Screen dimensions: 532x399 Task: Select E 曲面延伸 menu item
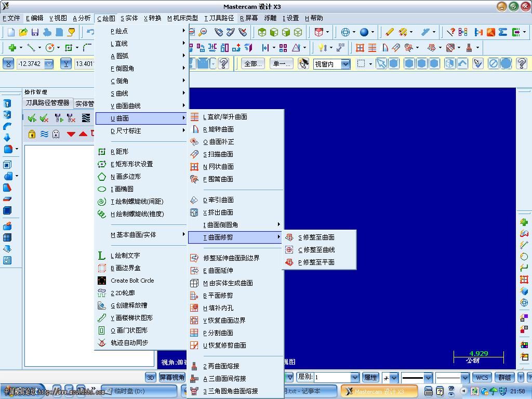tap(235, 270)
